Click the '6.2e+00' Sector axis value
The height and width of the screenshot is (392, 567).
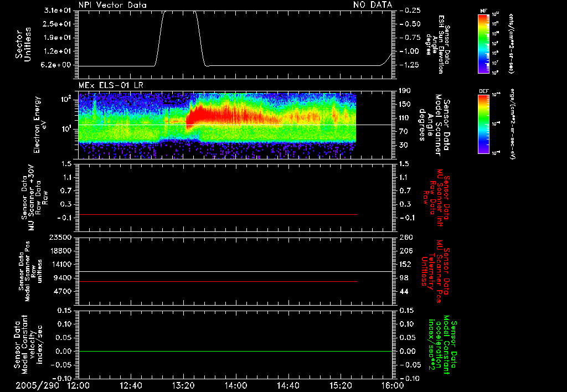pos(57,65)
